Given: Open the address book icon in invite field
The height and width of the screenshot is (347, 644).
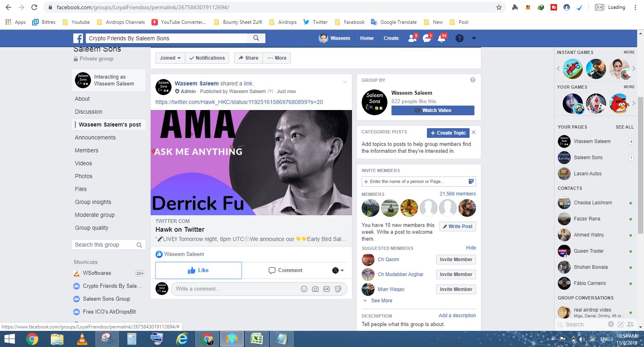Looking at the screenshot, I should (471, 181).
